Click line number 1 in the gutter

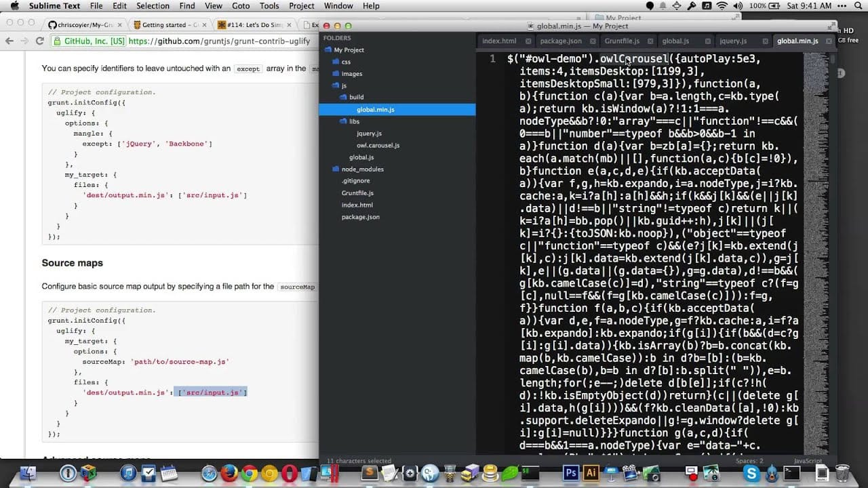(x=492, y=59)
